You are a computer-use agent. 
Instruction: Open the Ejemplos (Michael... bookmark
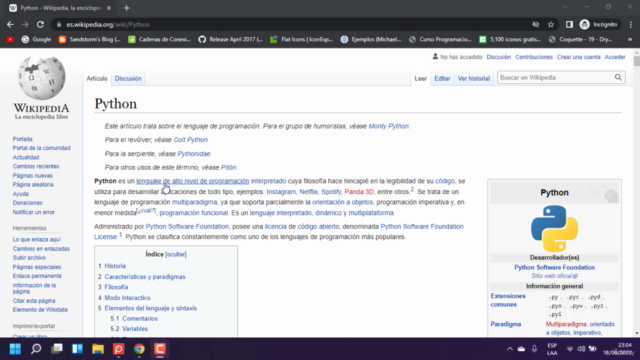[371, 39]
